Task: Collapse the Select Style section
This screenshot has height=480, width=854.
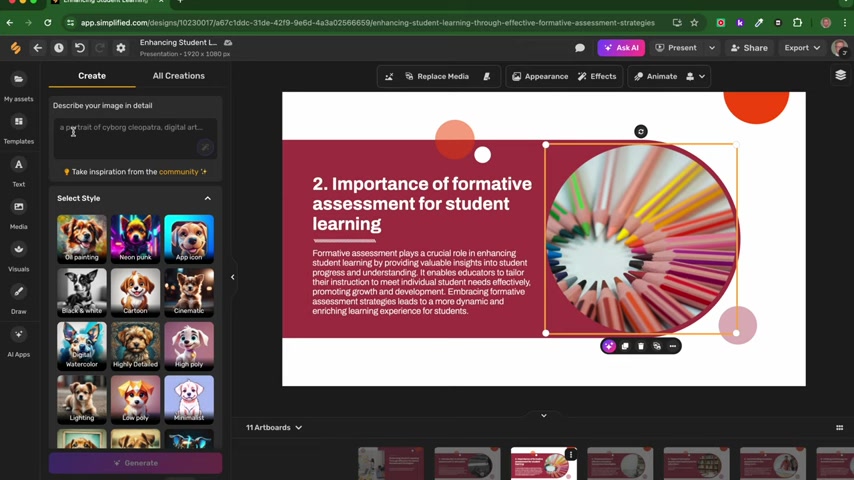Action: pos(208,198)
